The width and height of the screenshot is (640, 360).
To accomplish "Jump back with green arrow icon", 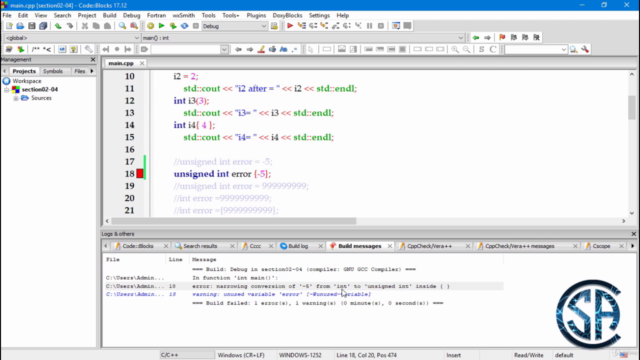I will pos(476,38).
